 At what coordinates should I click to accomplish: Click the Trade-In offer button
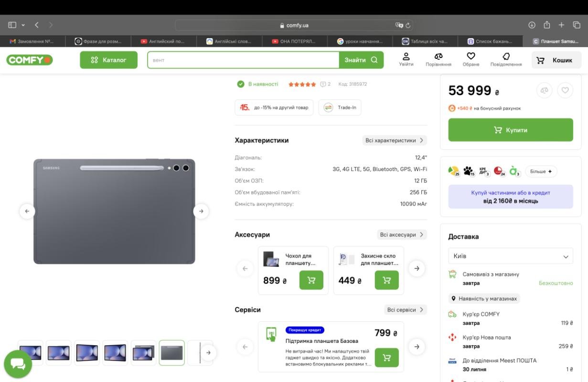coord(340,107)
